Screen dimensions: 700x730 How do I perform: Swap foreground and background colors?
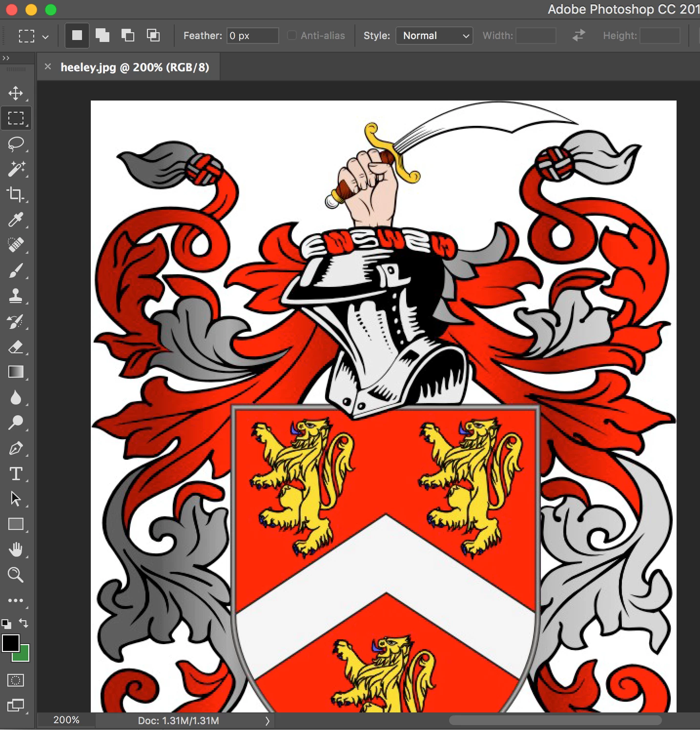23,623
